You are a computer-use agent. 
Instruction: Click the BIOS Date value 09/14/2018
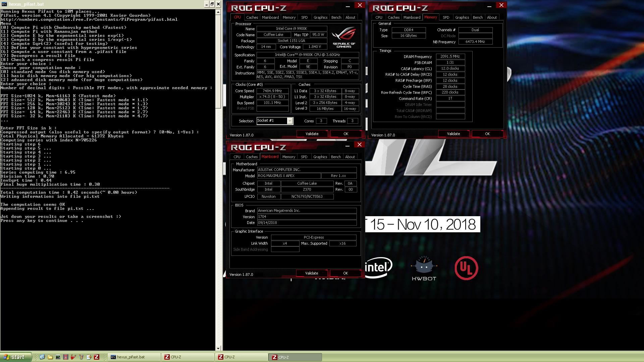pos(307,223)
